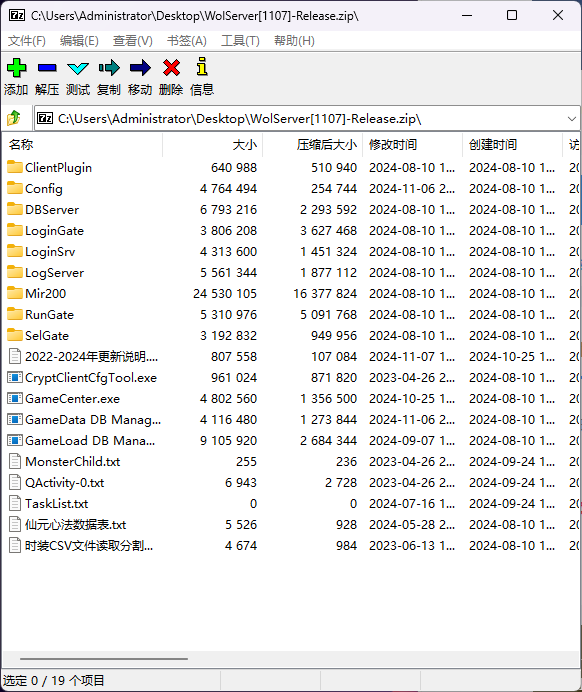Select the Copy (复制) toolbar icon

point(109,68)
